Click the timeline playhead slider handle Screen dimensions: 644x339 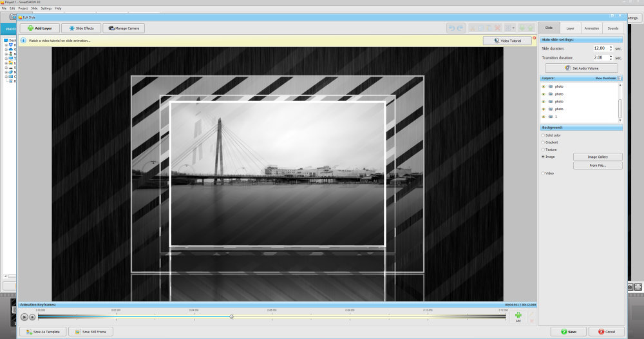click(x=232, y=316)
